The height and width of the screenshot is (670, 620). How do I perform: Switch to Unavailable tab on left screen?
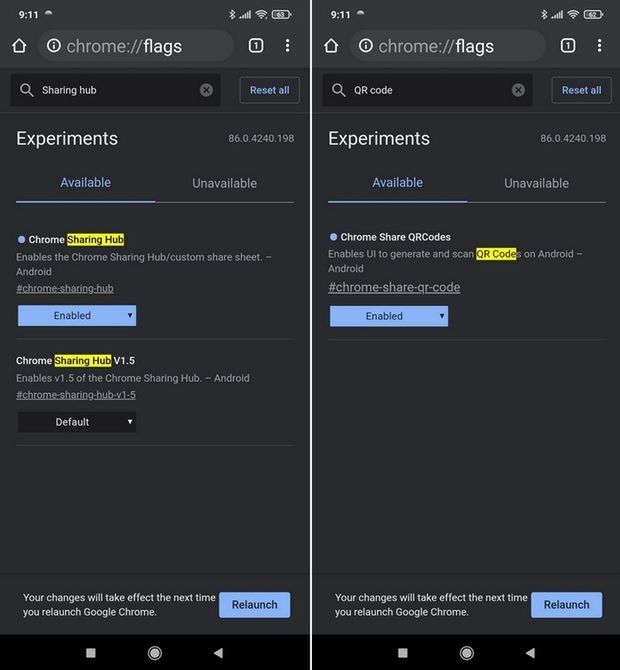tap(224, 183)
